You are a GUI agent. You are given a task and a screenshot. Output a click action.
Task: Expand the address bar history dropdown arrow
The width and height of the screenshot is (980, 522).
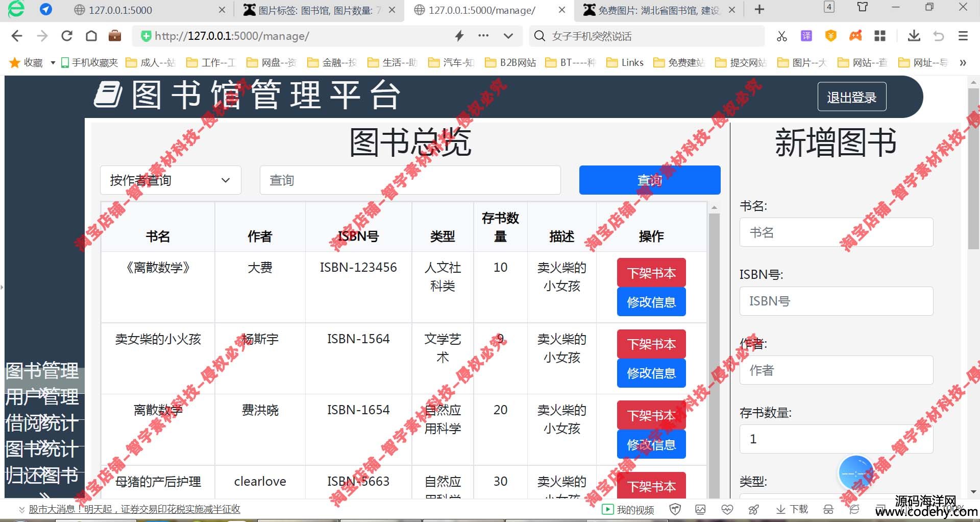[508, 36]
